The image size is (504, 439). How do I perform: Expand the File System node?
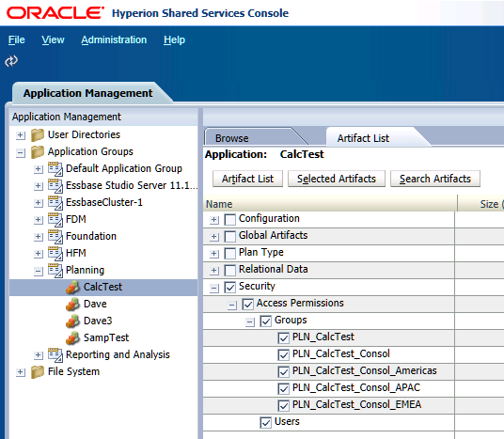click(x=21, y=372)
